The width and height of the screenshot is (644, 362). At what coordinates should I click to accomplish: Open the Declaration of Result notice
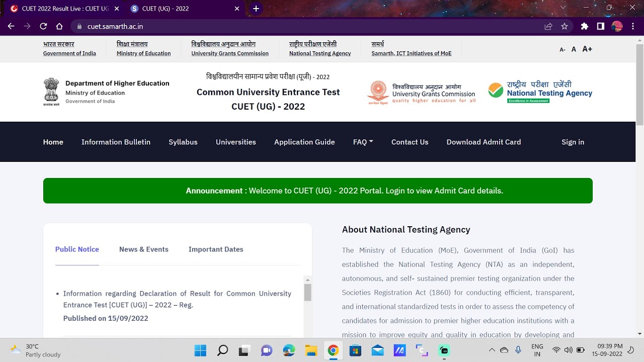(x=177, y=299)
